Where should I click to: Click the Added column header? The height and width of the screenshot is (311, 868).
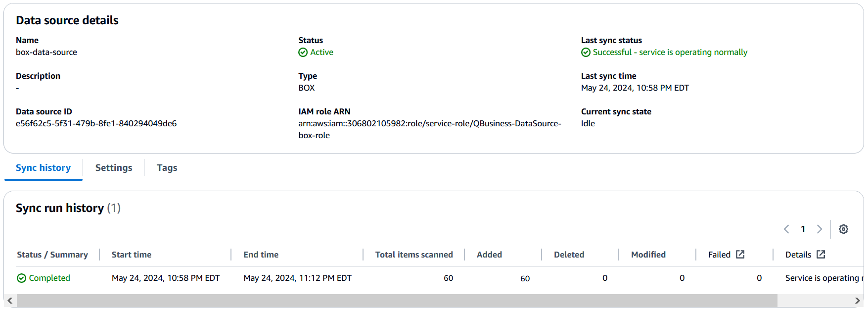pyautogui.click(x=489, y=255)
